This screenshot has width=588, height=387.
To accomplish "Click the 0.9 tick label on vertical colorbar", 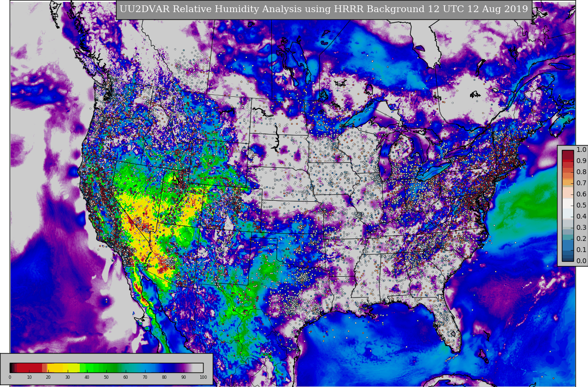I will point(581,161).
